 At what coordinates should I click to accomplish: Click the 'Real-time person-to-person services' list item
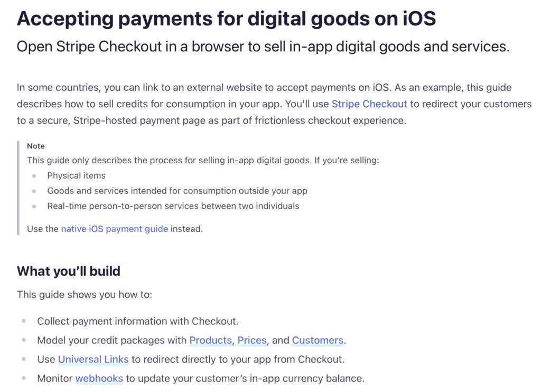coord(173,206)
